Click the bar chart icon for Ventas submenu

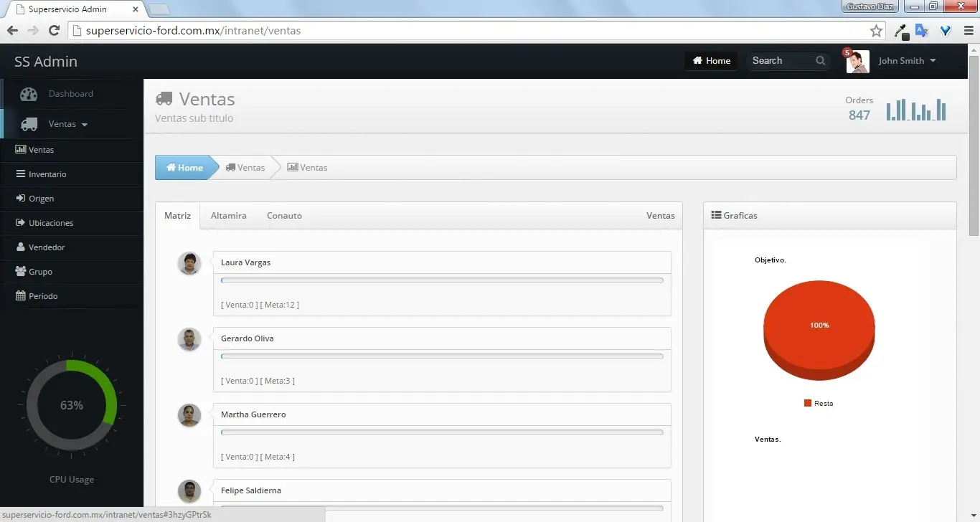tap(21, 150)
